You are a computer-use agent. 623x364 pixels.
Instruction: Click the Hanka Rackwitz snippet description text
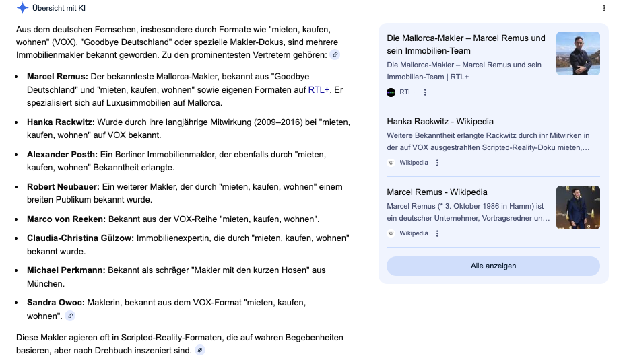click(x=488, y=141)
